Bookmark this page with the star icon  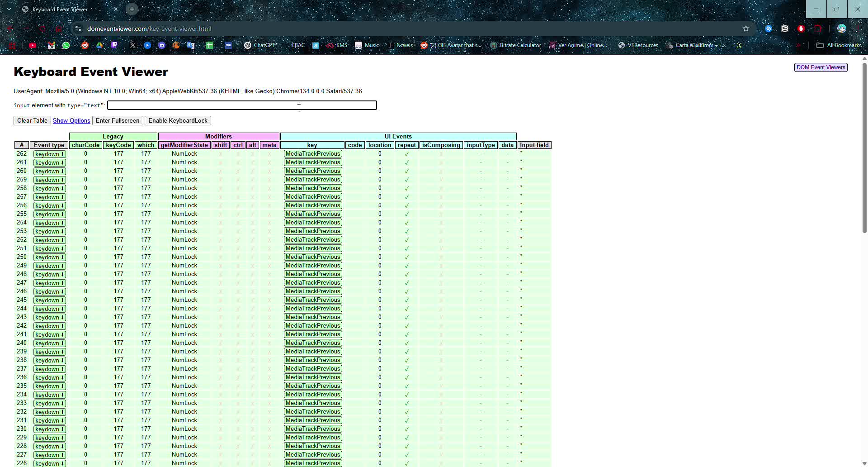tap(746, 29)
